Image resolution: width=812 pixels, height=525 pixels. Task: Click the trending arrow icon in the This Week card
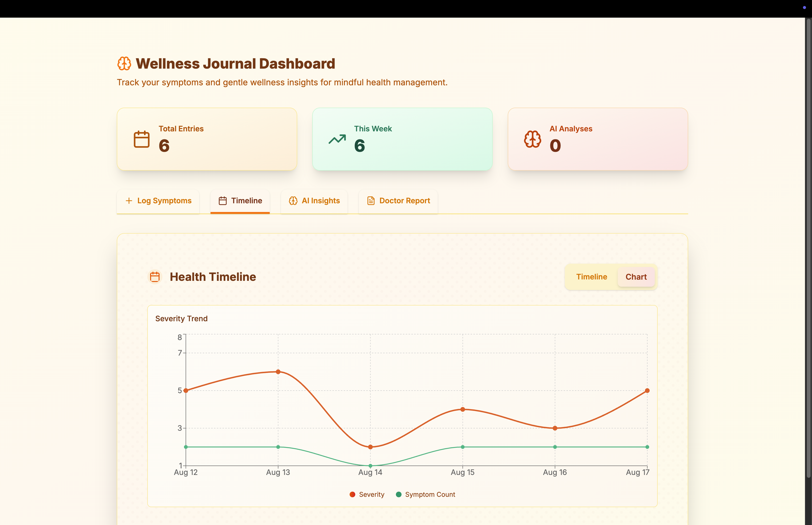pyautogui.click(x=337, y=139)
